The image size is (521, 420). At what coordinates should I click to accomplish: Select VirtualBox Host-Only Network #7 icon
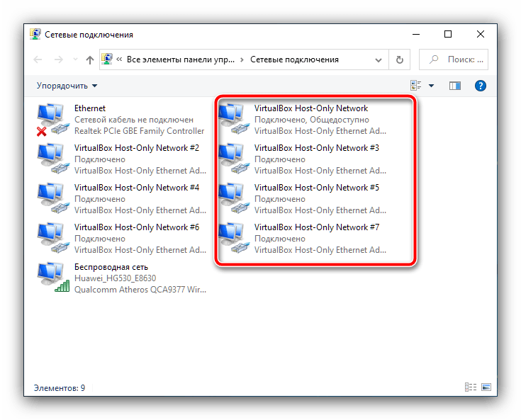pyautogui.click(x=234, y=239)
